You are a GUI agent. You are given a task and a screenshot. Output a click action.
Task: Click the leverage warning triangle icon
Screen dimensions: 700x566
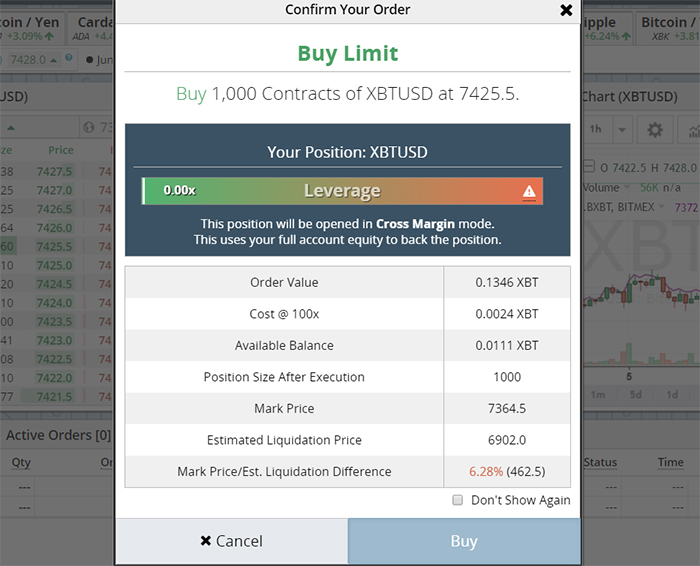point(529,192)
